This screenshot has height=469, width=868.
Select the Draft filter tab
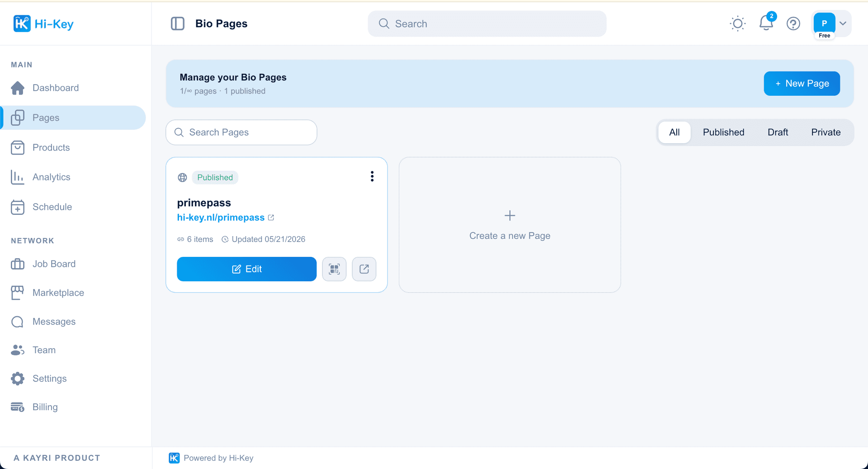pyautogui.click(x=778, y=132)
